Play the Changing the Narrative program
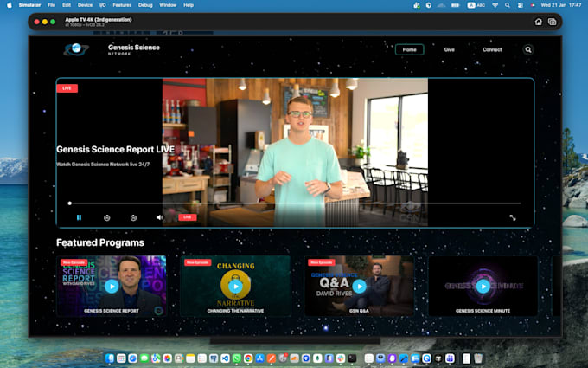The width and height of the screenshot is (588, 368). tap(235, 286)
